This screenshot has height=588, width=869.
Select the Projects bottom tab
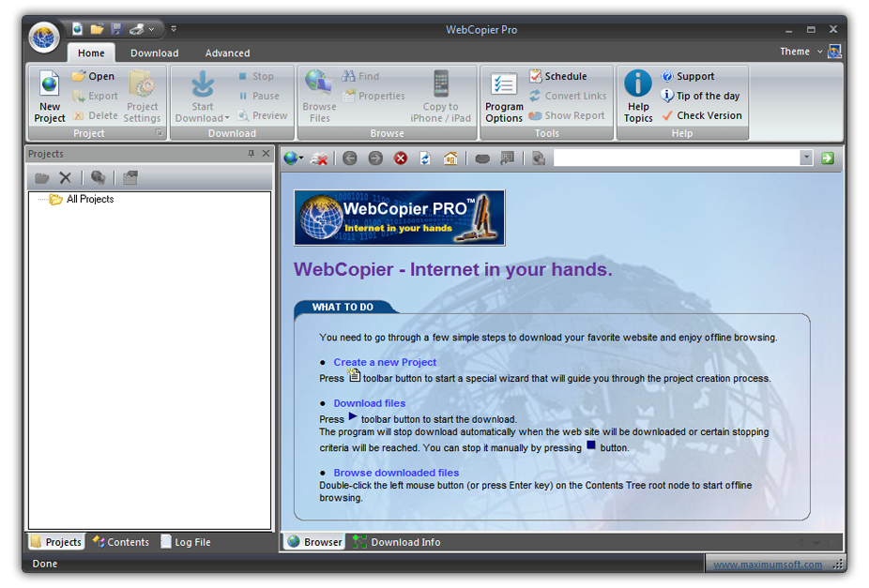[x=56, y=542]
